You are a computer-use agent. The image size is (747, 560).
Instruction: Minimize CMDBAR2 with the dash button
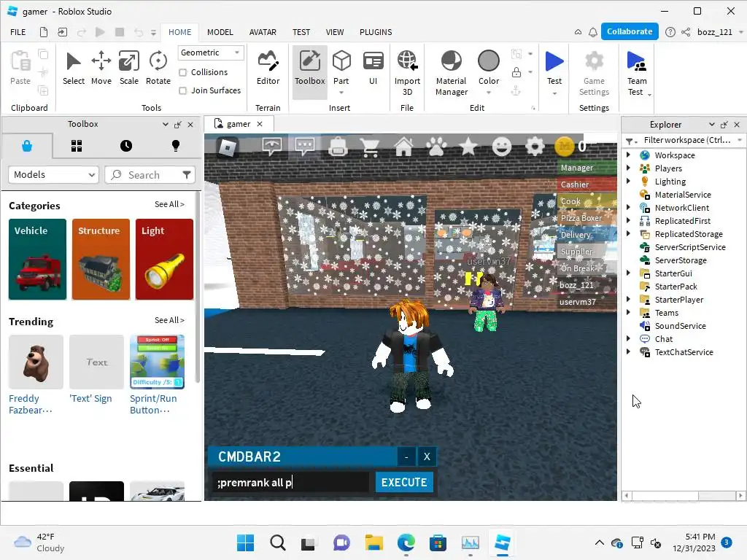tap(406, 456)
